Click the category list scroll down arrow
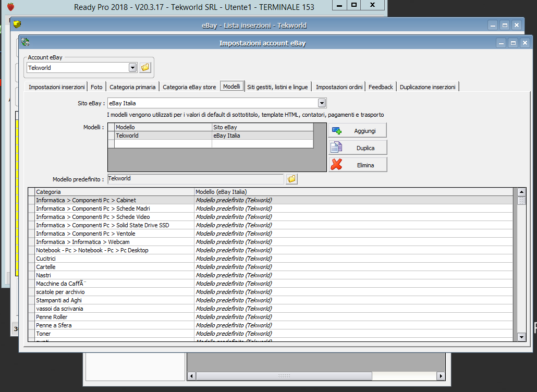The height and width of the screenshot is (392, 537). tap(521, 337)
